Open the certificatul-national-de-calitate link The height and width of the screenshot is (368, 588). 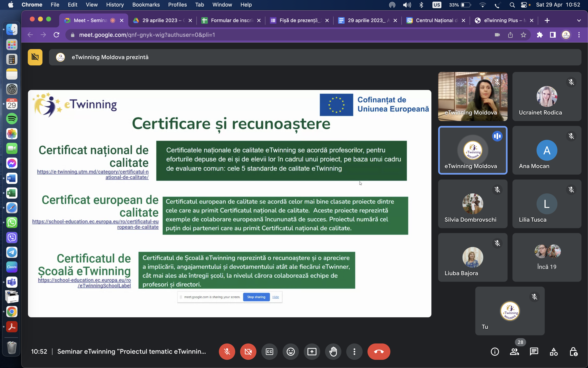pyautogui.click(x=93, y=175)
